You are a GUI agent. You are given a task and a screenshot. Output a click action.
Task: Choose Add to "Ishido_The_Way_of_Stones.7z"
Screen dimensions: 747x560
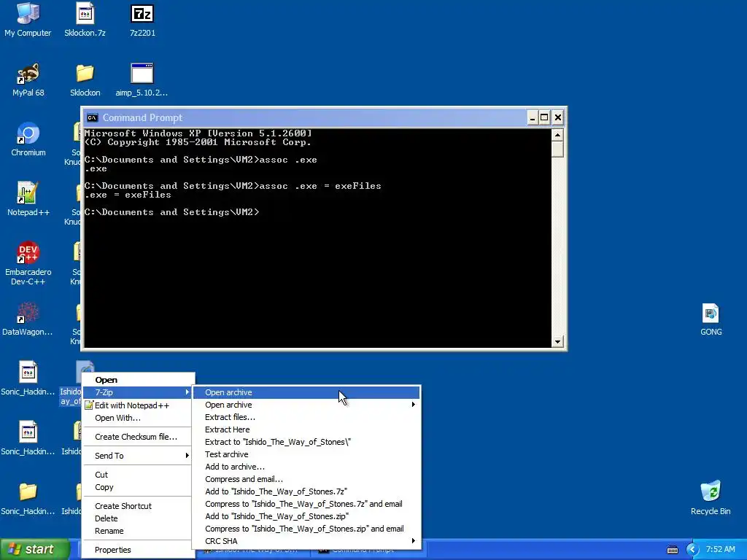306,491
